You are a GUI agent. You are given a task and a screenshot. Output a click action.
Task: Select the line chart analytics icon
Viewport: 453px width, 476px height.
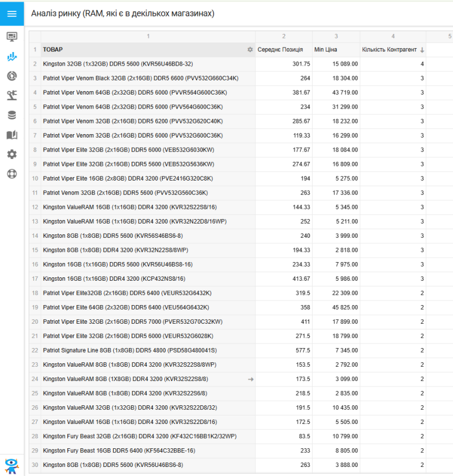coord(12,57)
